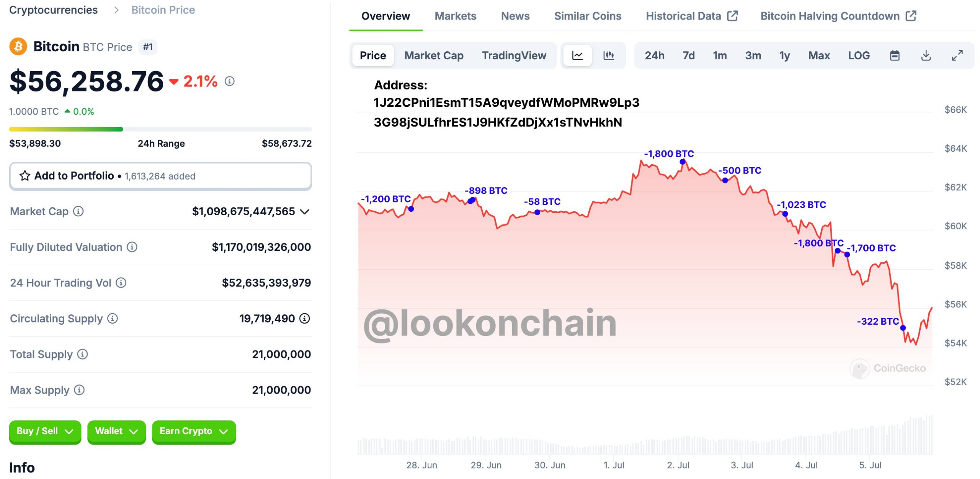Image resolution: width=980 pixels, height=479 pixels.
Task: Open the Earn Crypto dropdown
Action: point(193,432)
